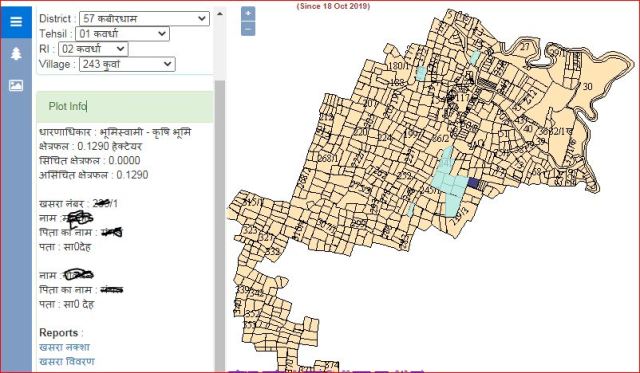Open the RI dropdown list
This screenshot has height=373, width=640.
coord(93,49)
